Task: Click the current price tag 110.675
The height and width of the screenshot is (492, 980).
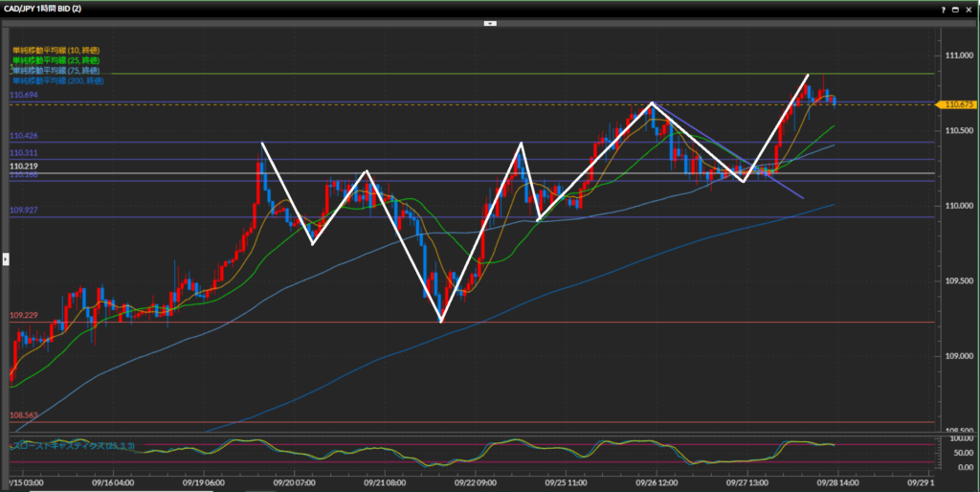Action: click(x=958, y=104)
